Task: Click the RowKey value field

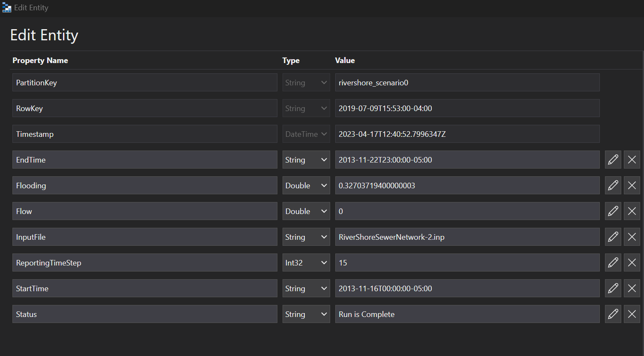Action: pyautogui.click(x=467, y=108)
